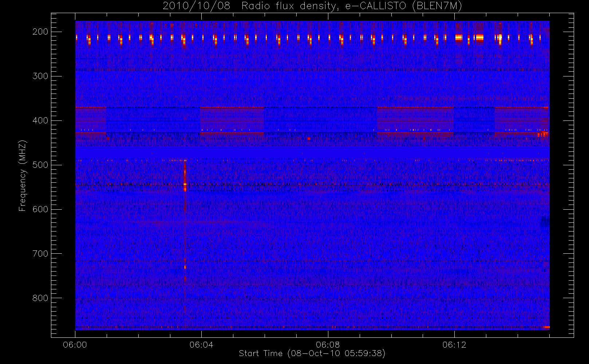Click the 06:00 time tick label
The width and height of the screenshot is (589, 364).
[x=75, y=345]
